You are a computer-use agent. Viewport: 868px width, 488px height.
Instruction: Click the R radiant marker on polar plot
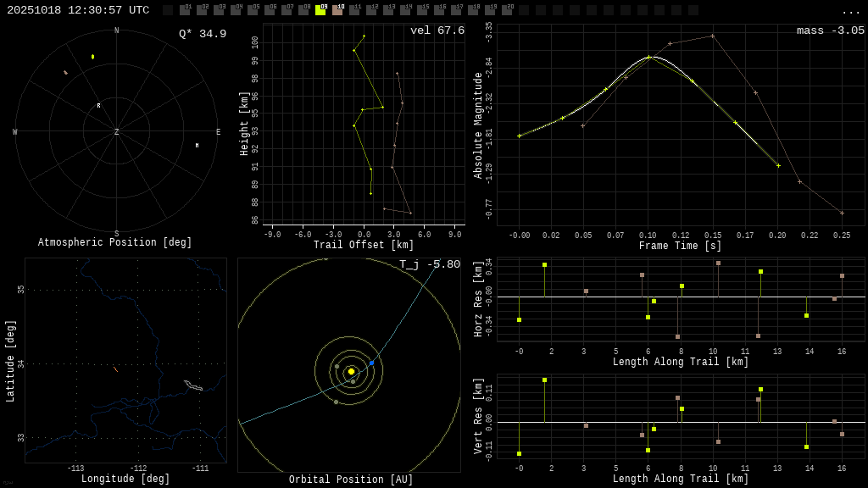click(98, 106)
